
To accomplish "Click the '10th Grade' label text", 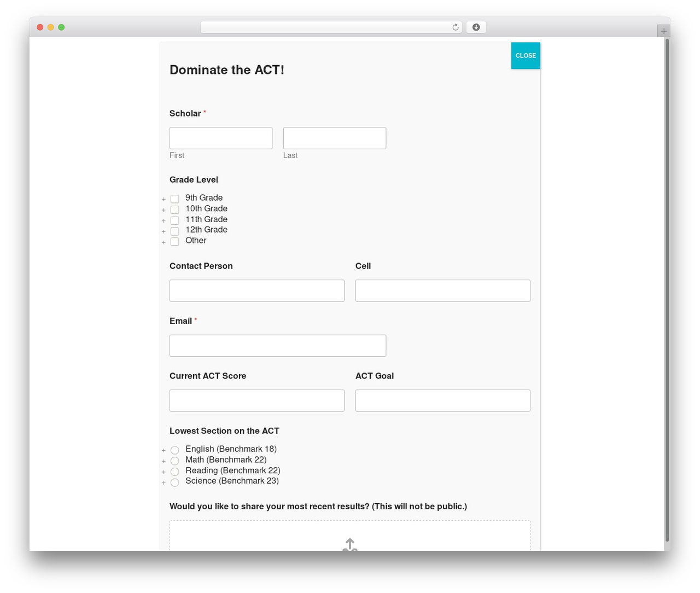I will click(206, 208).
